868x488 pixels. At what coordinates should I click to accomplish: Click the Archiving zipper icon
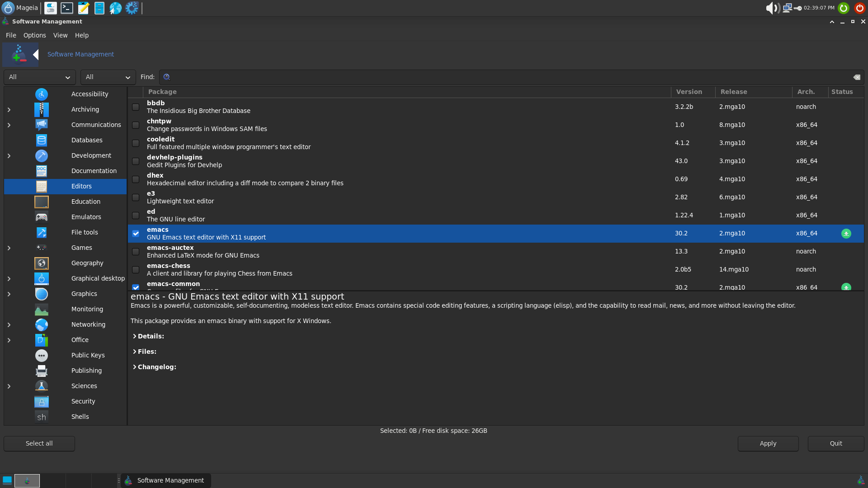(41, 109)
